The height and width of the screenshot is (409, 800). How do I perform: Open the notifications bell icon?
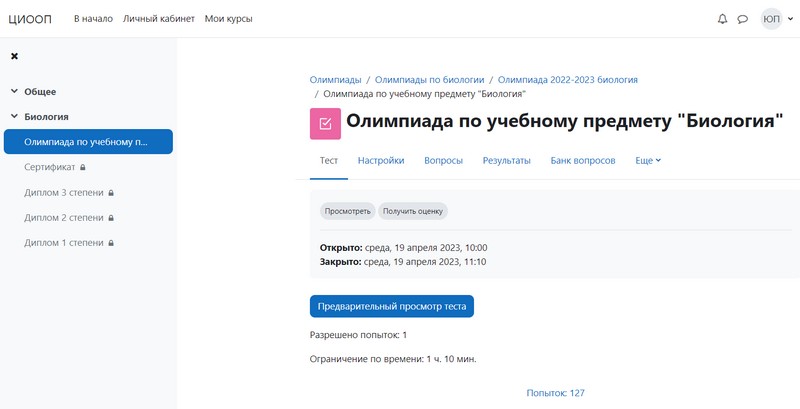[x=723, y=19]
